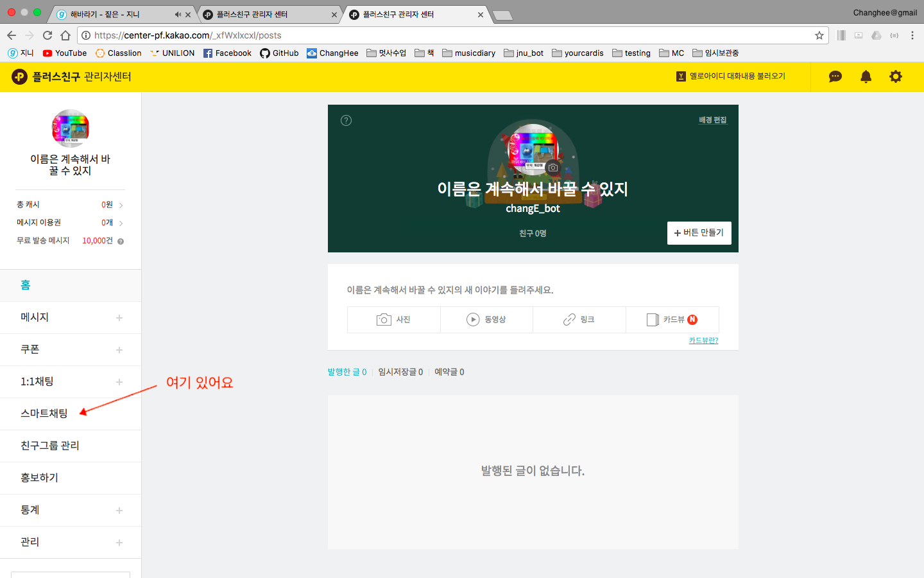Click 버튼 만들기 button
924x578 pixels.
pos(699,233)
